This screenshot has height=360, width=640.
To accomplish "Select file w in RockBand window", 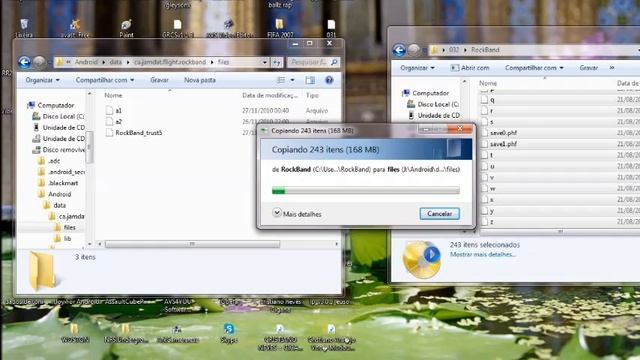I will pos(493,189).
